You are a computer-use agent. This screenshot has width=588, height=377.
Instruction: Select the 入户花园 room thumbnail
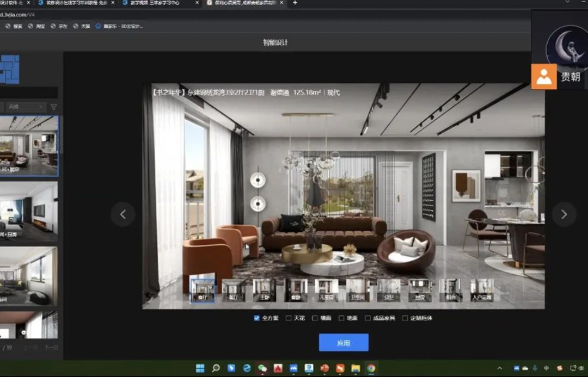click(481, 290)
